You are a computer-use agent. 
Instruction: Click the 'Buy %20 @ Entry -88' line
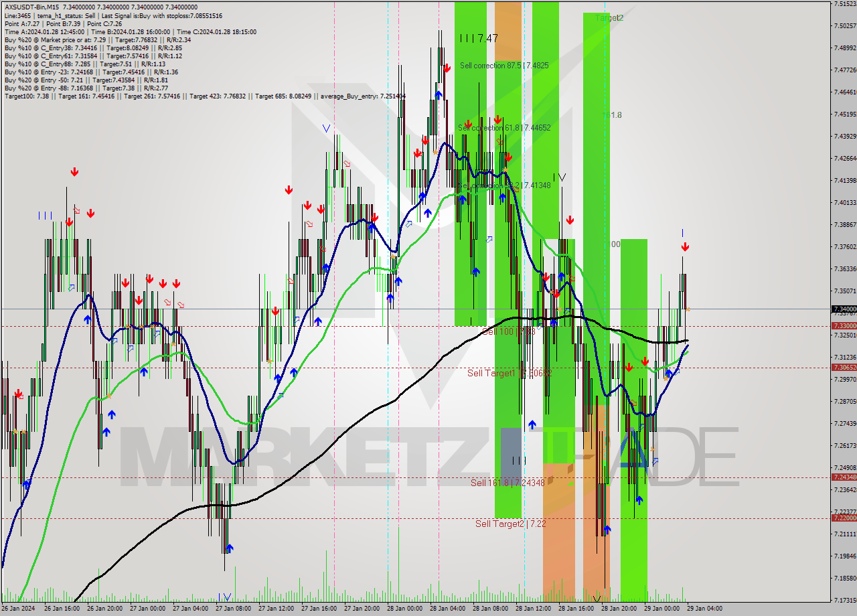pos(86,88)
